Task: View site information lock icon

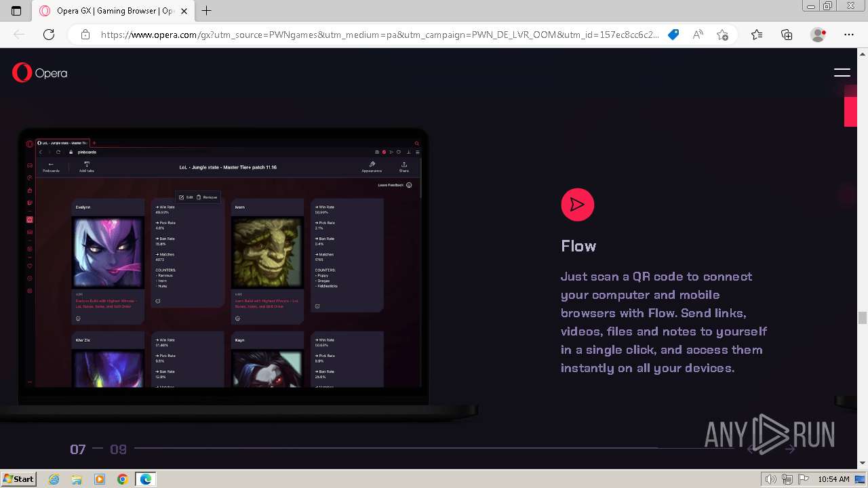Action: (85, 35)
